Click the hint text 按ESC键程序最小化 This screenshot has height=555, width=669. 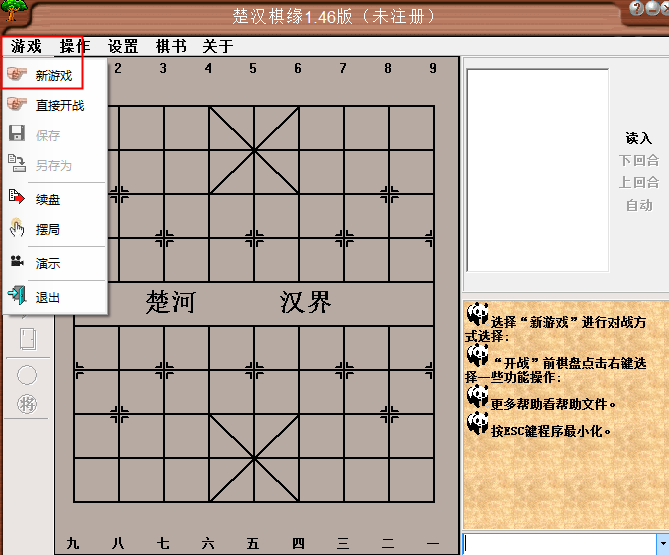pos(551,431)
